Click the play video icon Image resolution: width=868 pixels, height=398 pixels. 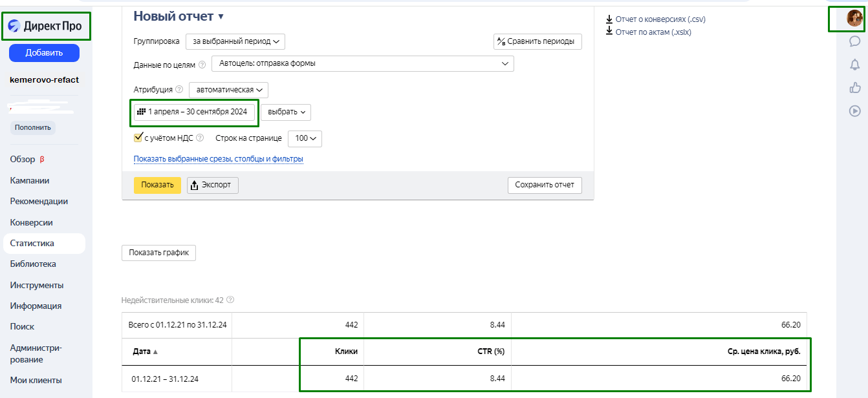point(854,110)
